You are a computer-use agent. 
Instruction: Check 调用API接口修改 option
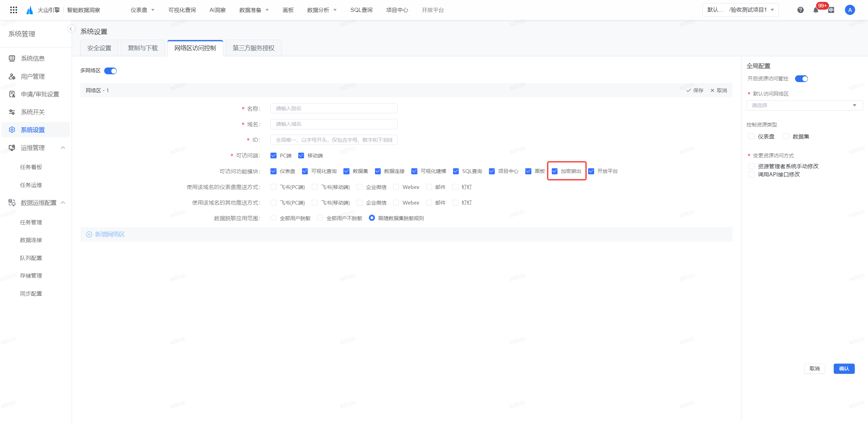point(752,174)
